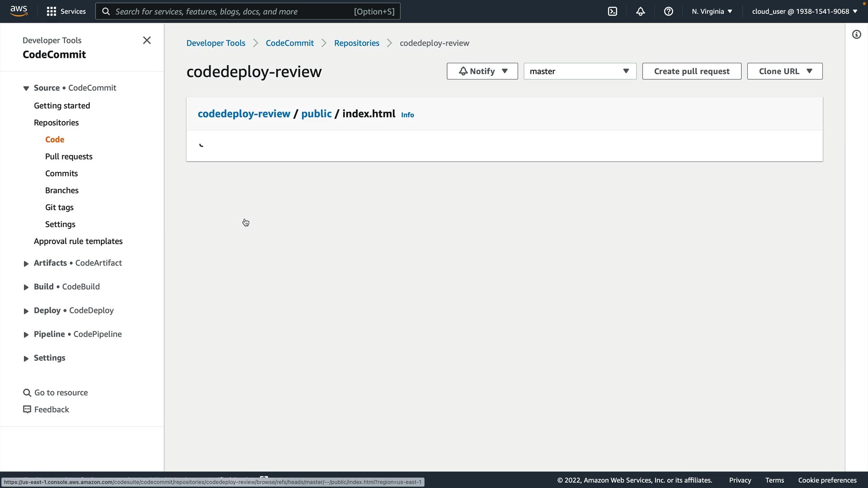Expand the Build CodeBuild section
The height and width of the screenshot is (488, 868).
[26, 287]
